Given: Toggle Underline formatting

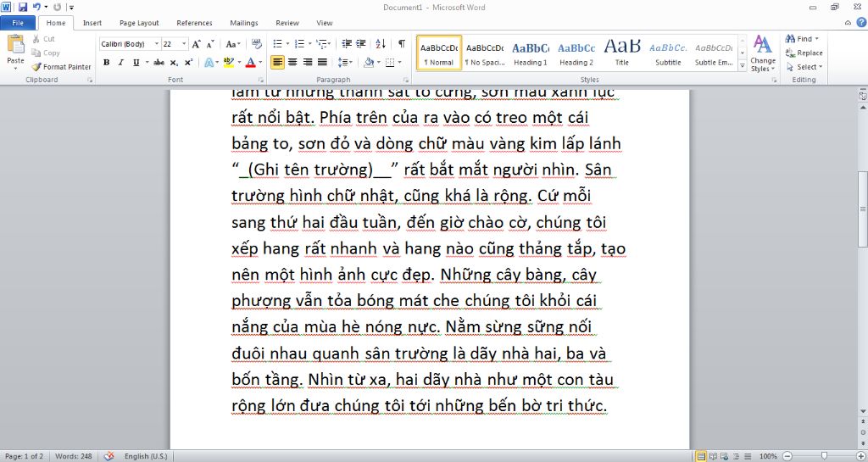Looking at the screenshot, I should pos(136,63).
